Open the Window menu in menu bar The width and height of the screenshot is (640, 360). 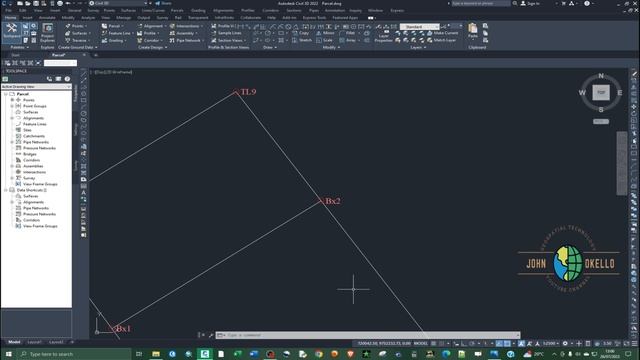tap(376, 11)
